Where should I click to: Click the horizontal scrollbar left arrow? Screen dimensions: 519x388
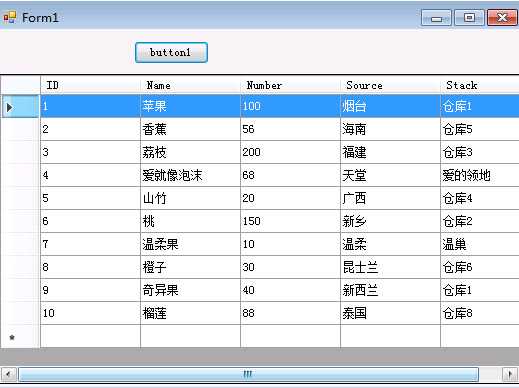pyautogui.click(x=8, y=375)
